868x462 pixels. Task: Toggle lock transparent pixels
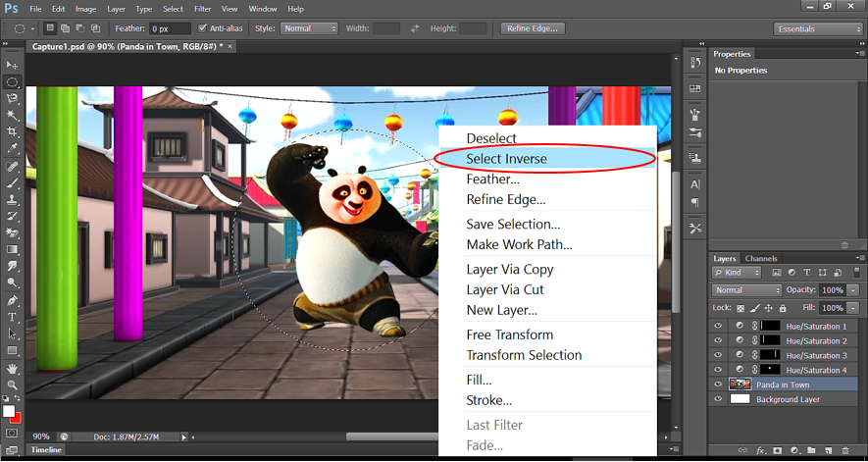point(740,308)
